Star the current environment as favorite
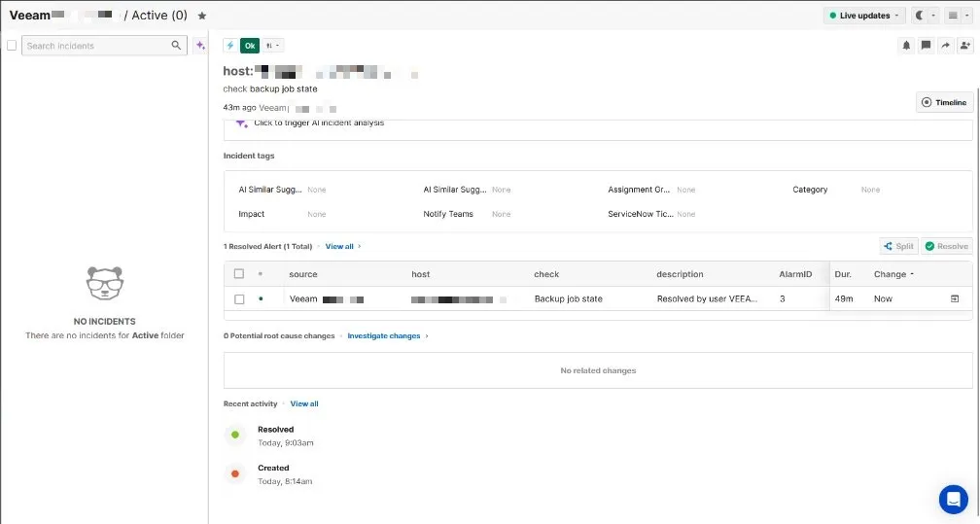Screen dimensions: 980x524 [201, 16]
